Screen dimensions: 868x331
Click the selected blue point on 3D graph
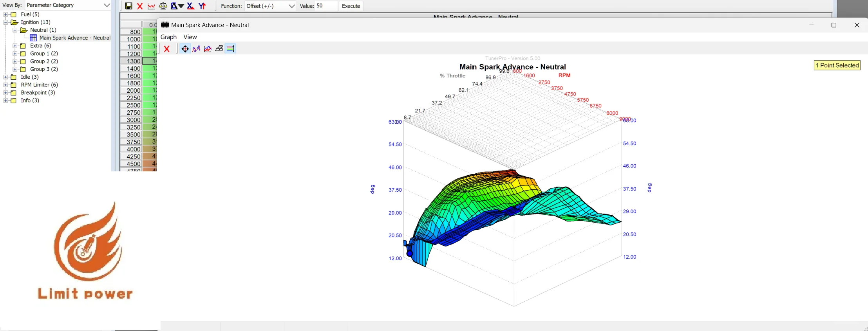[x=410, y=254]
